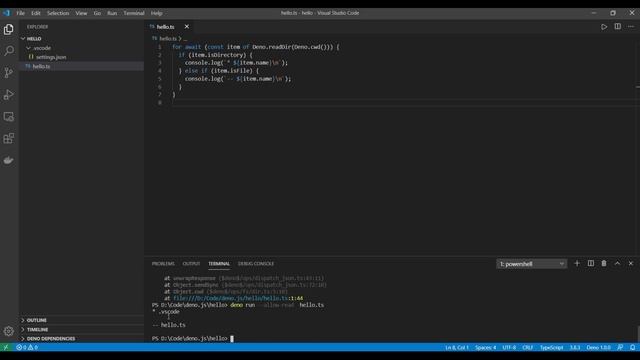This screenshot has height=360, width=640.
Task: Open the feedback icon in status bar
Action: (620, 347)
